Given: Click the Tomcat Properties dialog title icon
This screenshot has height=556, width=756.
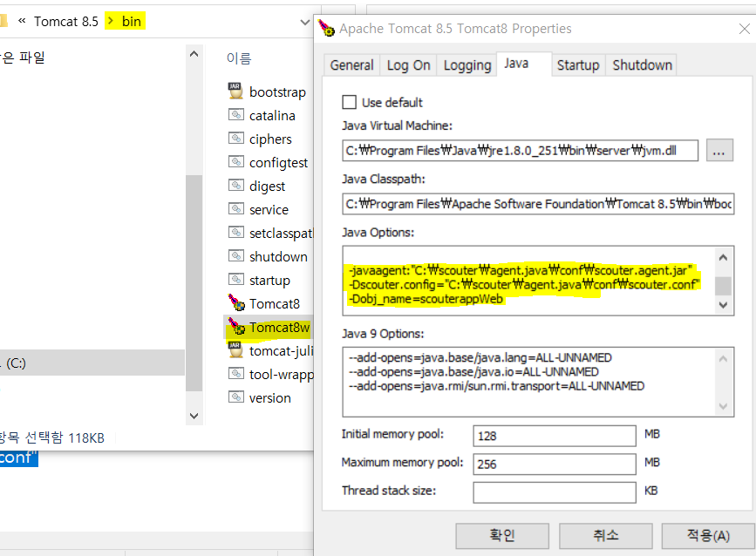Looking at the screenshot, I should pyautogui.click(x=326, y=28).
